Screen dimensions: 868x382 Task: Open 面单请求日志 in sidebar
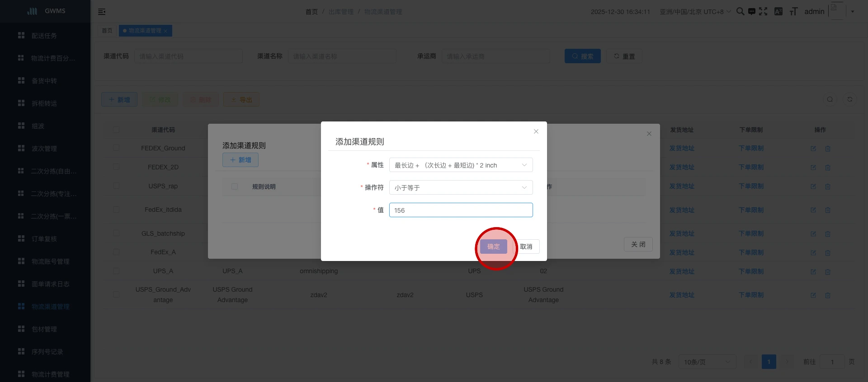click(51, 284)
